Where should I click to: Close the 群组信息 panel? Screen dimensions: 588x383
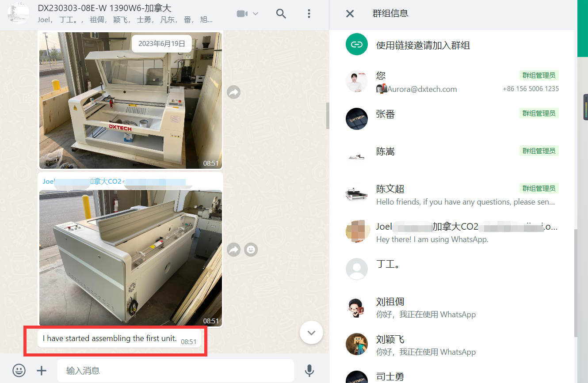[x=350, y=14]
